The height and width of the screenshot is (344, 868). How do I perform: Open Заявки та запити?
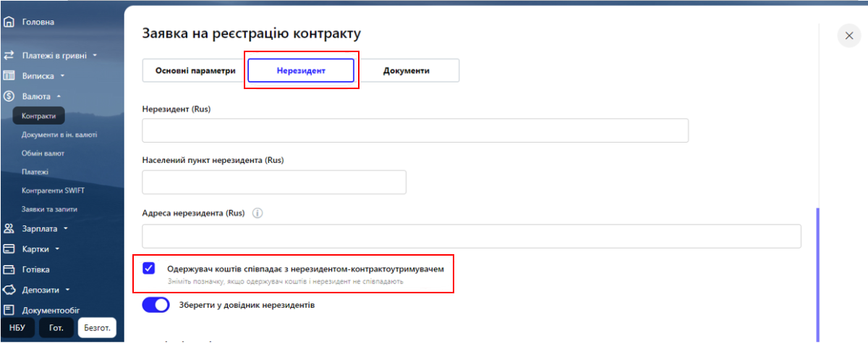49,209
